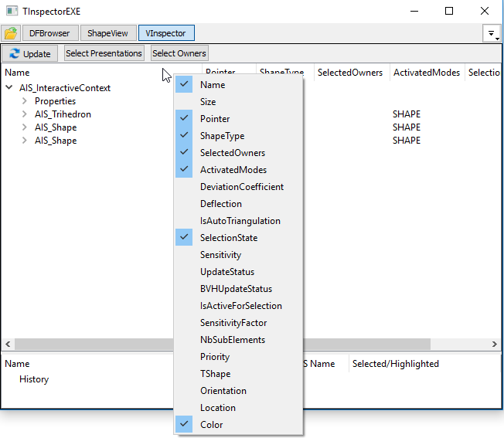The height and width of the screenshot is (438, 504).
Task: Switch to the DFBrowser tab
Action: pyautogui.click(x=49, y=33)
